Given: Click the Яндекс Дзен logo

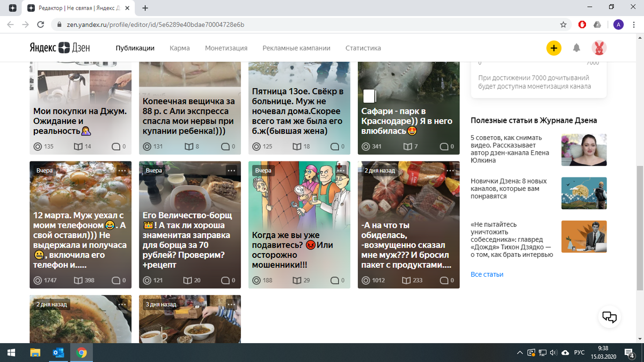Looking at the screenshot, I should point(60,48).
